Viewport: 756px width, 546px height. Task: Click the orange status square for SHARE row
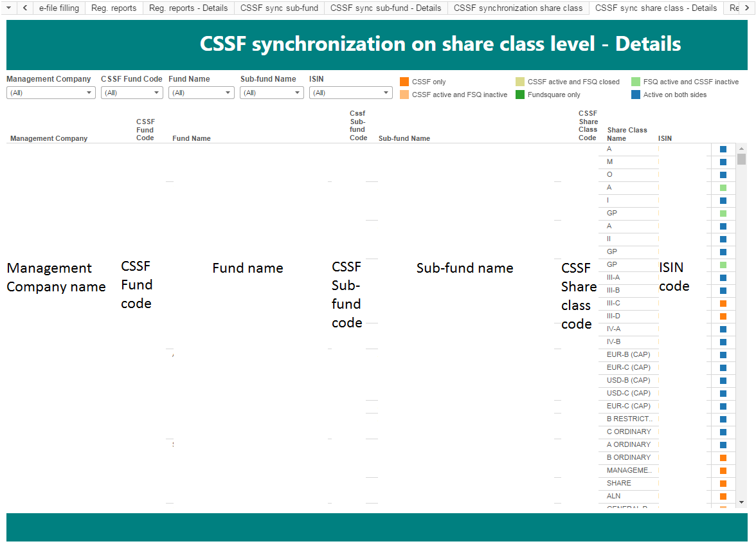pos(723,484)
